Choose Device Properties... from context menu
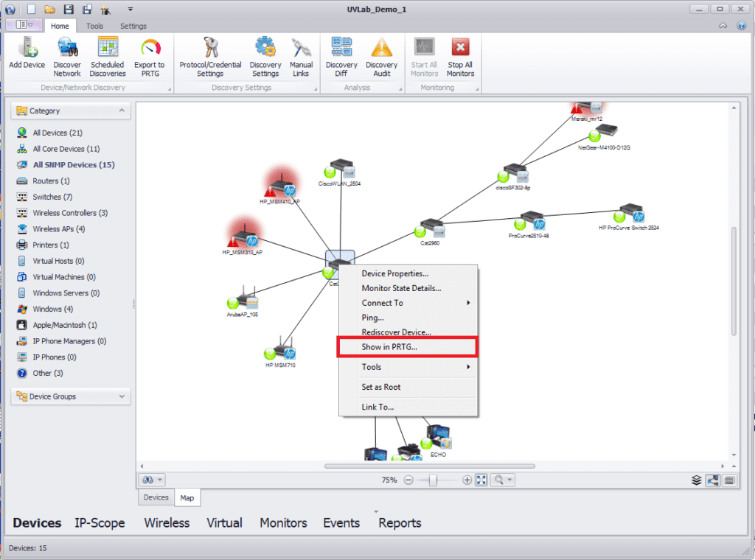Image resolution: width=755 pixels, height=560 pixels. point(408,274)
